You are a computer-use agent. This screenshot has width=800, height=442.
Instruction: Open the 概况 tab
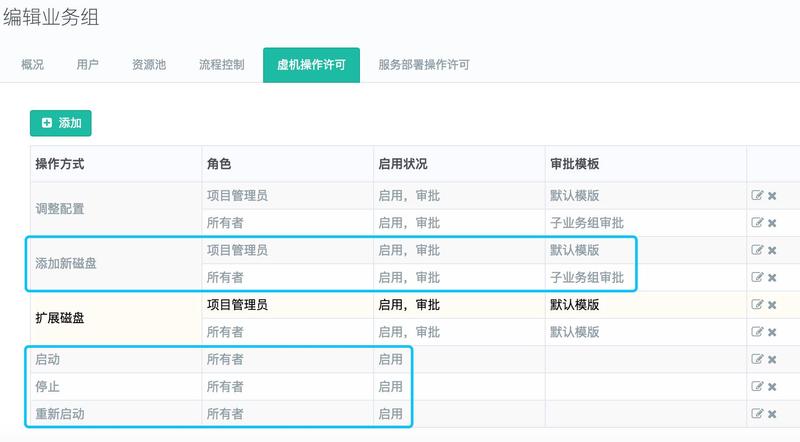click(32, 65)
